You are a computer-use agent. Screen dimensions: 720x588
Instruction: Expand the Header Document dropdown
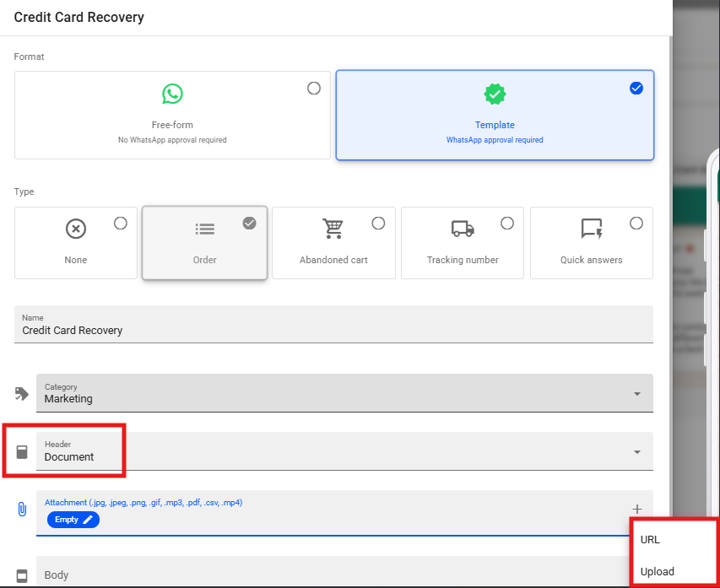pyautogui.click(x=344, y=451)
